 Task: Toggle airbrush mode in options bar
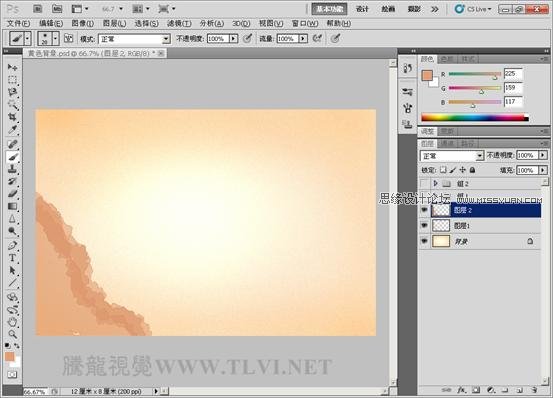317,38
